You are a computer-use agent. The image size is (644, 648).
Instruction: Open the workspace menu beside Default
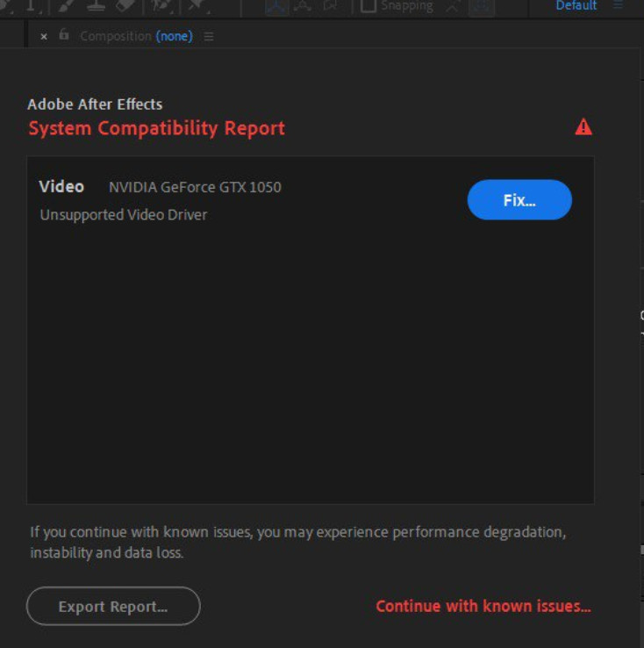click(x=618, y=5)
